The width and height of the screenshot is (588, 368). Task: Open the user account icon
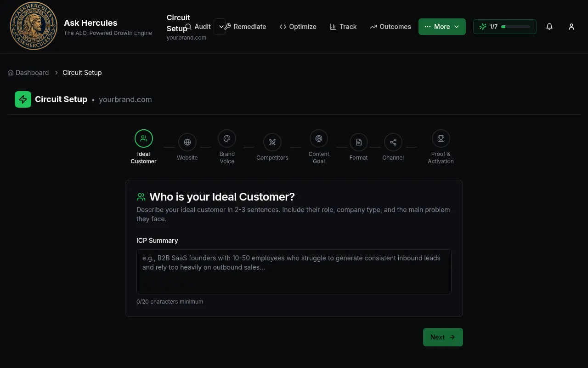[571, 27]
